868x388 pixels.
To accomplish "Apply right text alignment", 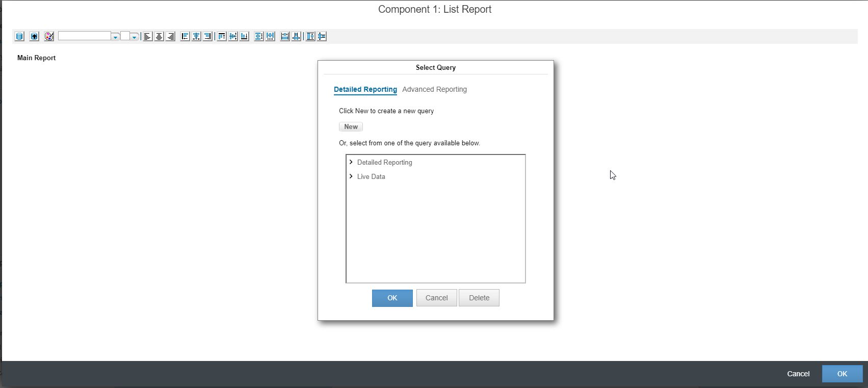I will [171, 36].
